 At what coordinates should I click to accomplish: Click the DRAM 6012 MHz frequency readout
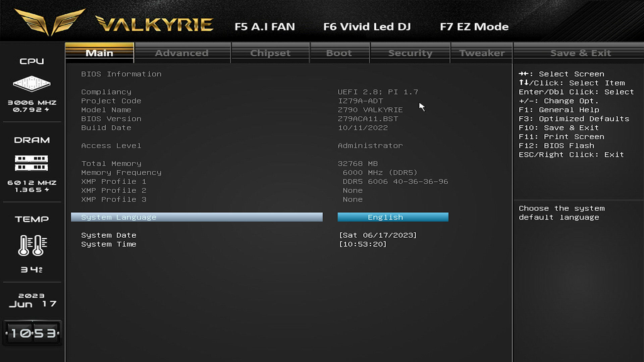(32, 183)
